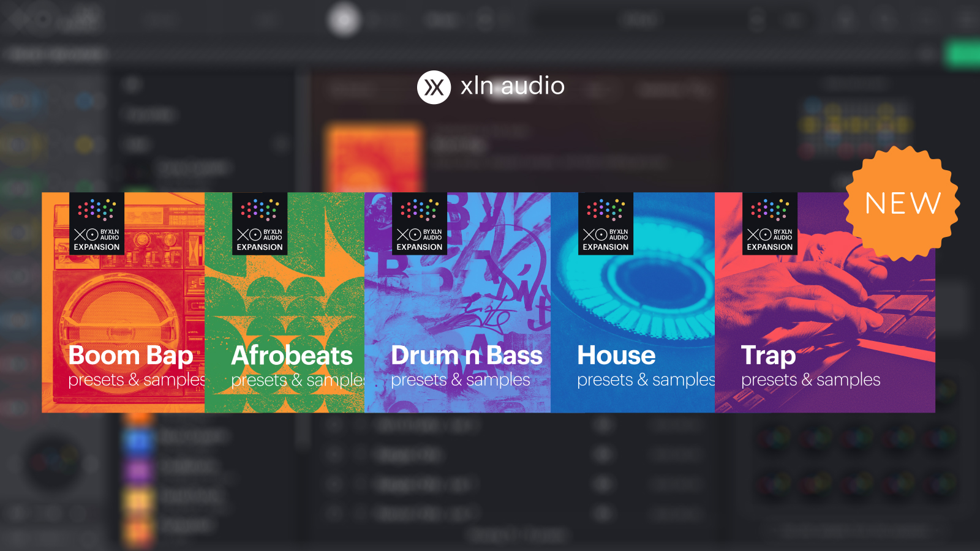Viewport: 980px width, 551px height.
Task: Click the orange NEW badge
Action: [x=902, y=203]
